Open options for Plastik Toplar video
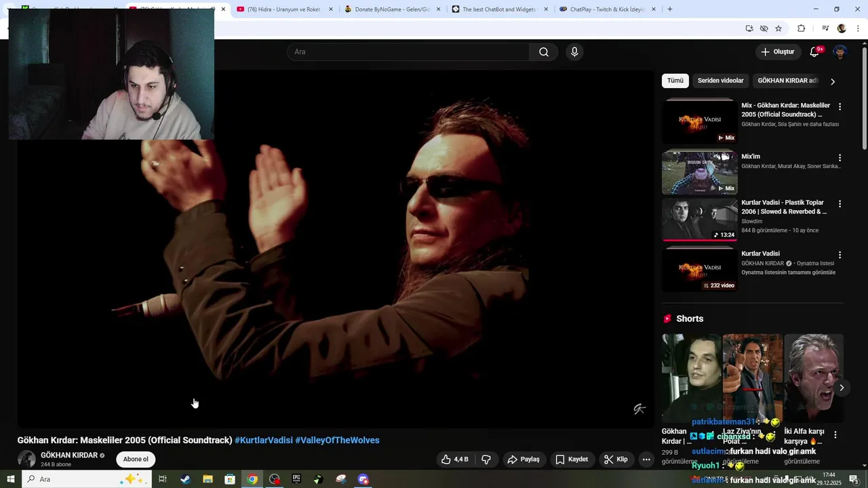 coord(840,204)
